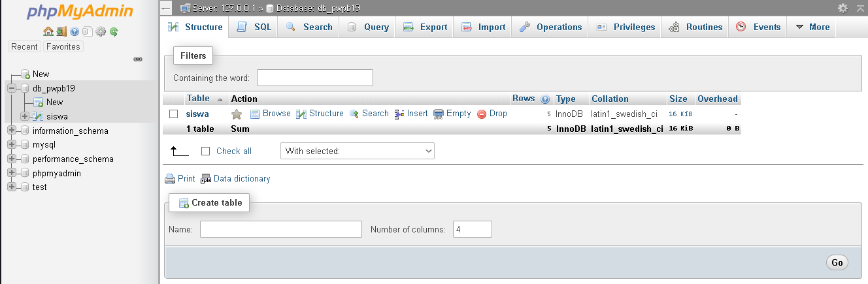Open the Routines tab

(695, 27)
